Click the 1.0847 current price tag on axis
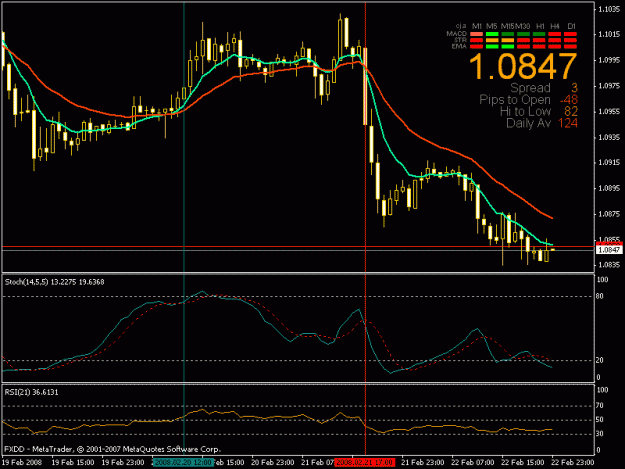625x469 pixels. click(609, 250)
